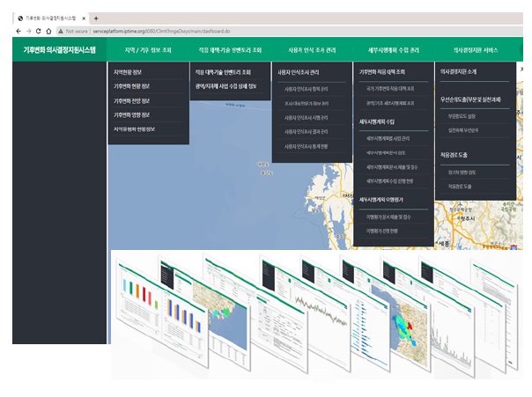Image resolution: width=532 pixels, height=397 pixels.
Task: Open the 세부시행계획 수립 관리 top menu
Action: click(x=394, y=50)
